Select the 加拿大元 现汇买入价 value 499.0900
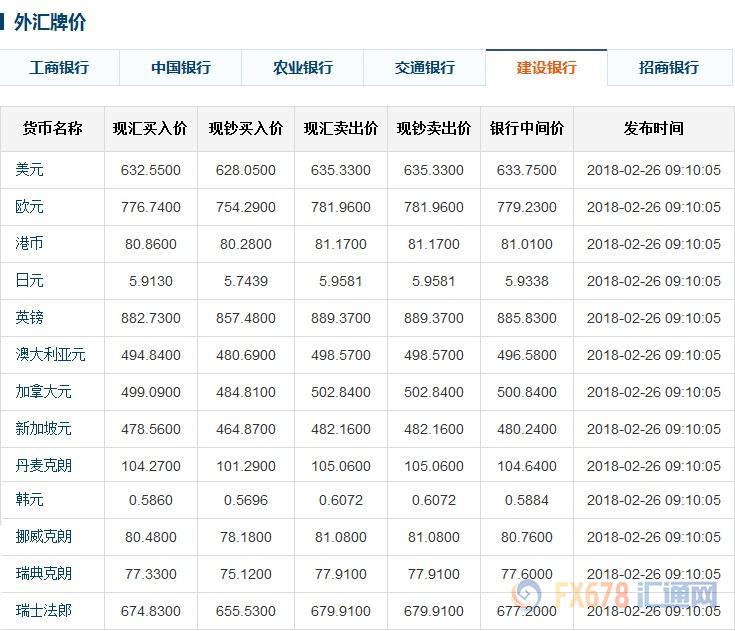This screenshot has width=735, height=631. coord(150,392)
